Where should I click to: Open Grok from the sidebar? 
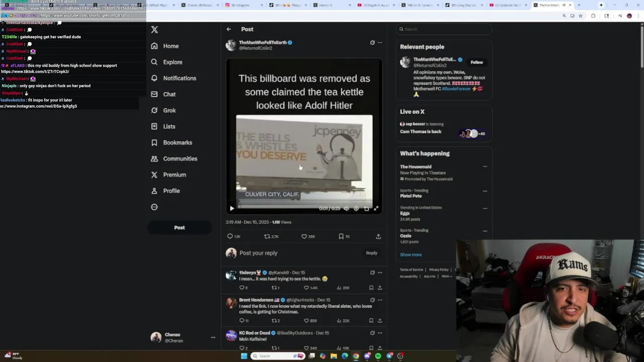tap(164, 110)
